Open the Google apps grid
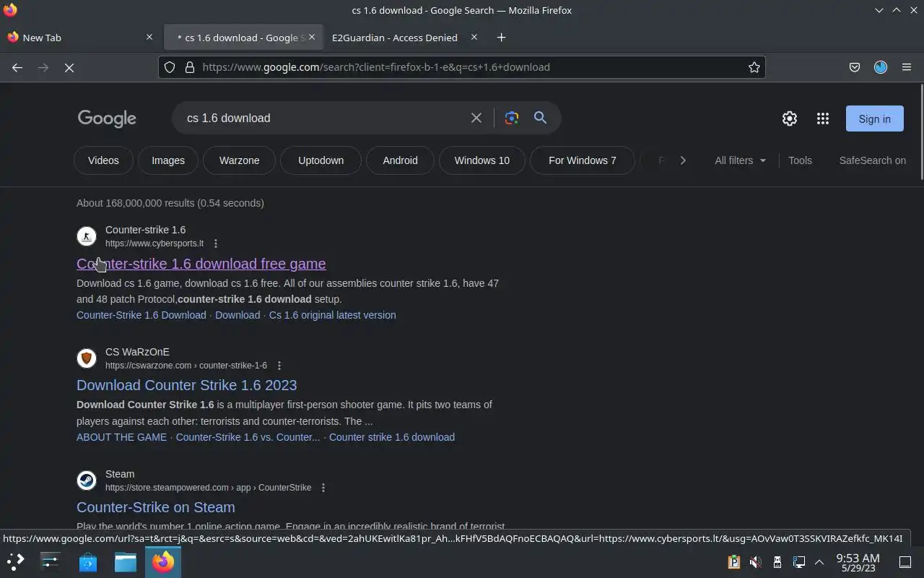The height and width of the screenshot is (578, 924). tap(823, 118)
